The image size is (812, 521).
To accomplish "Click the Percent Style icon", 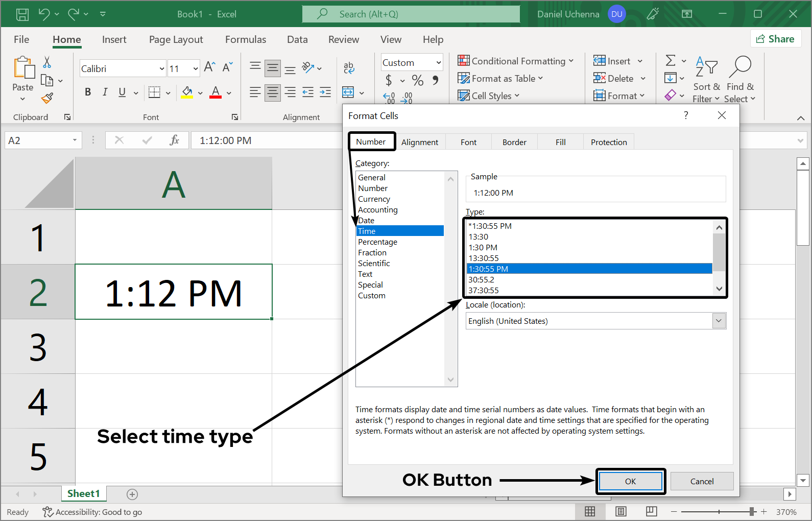I will pos(417,80).
